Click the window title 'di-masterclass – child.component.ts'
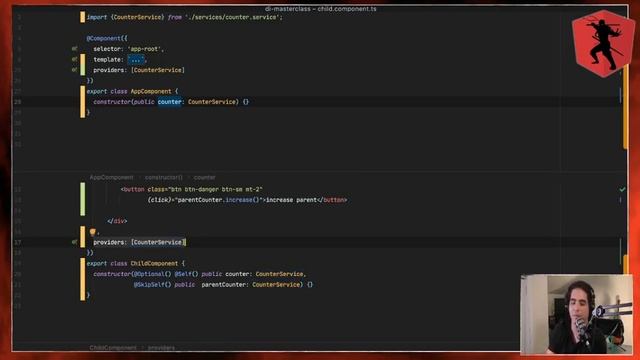Viewport: 640px width, 360px height. [321, 9]
